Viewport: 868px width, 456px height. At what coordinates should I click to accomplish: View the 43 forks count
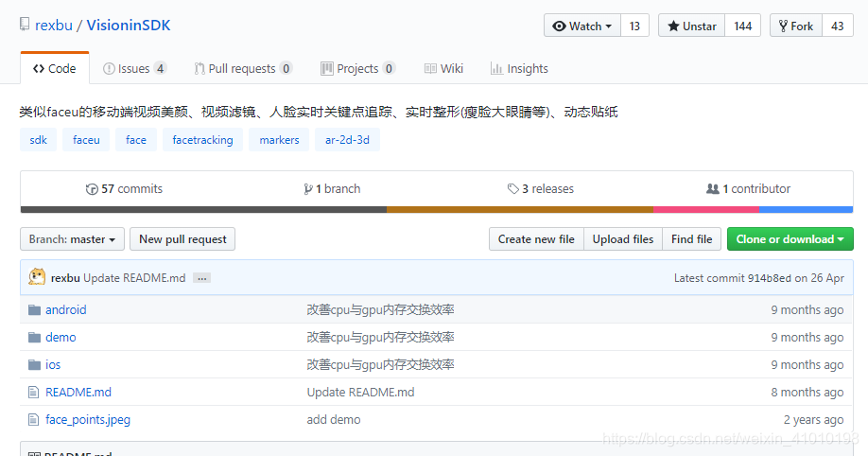[838, 26]
